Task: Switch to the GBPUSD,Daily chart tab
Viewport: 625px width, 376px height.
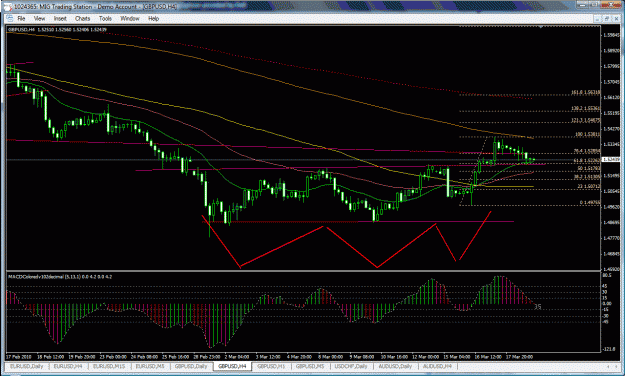Action: tap(191, 366)
